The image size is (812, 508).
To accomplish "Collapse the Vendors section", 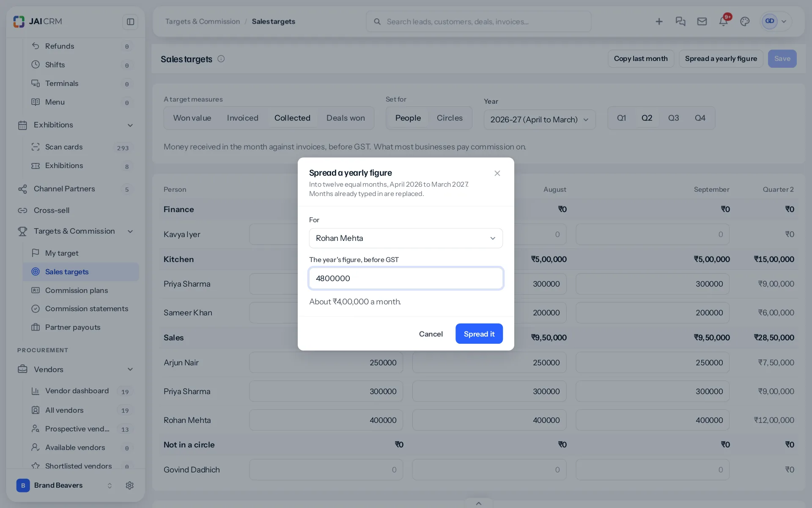I will (130, 370).
